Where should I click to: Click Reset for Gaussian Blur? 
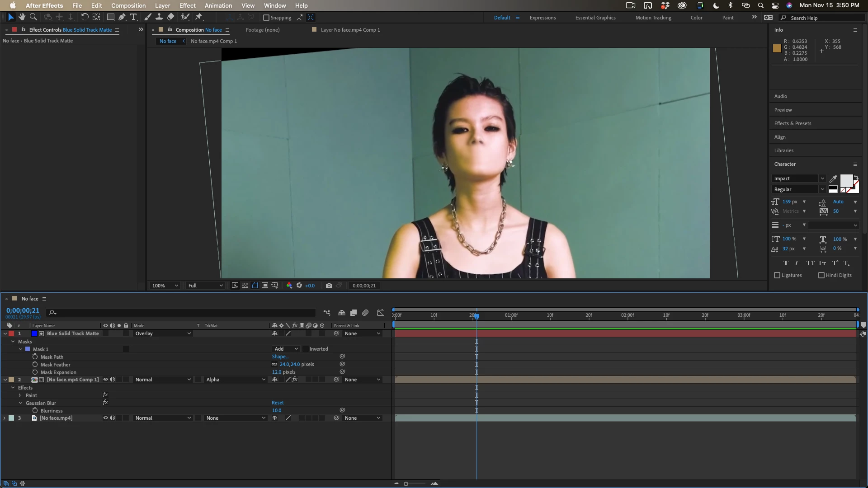click(278, 403)
